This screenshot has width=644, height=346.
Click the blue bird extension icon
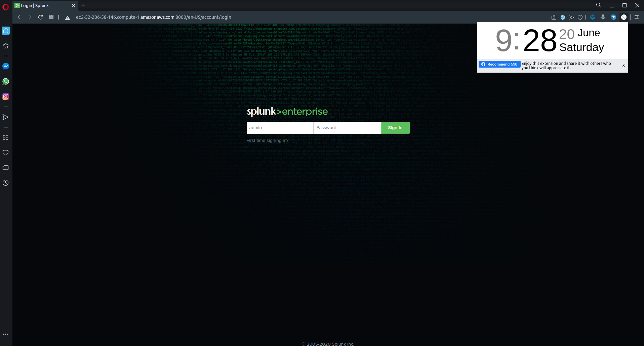593,17
